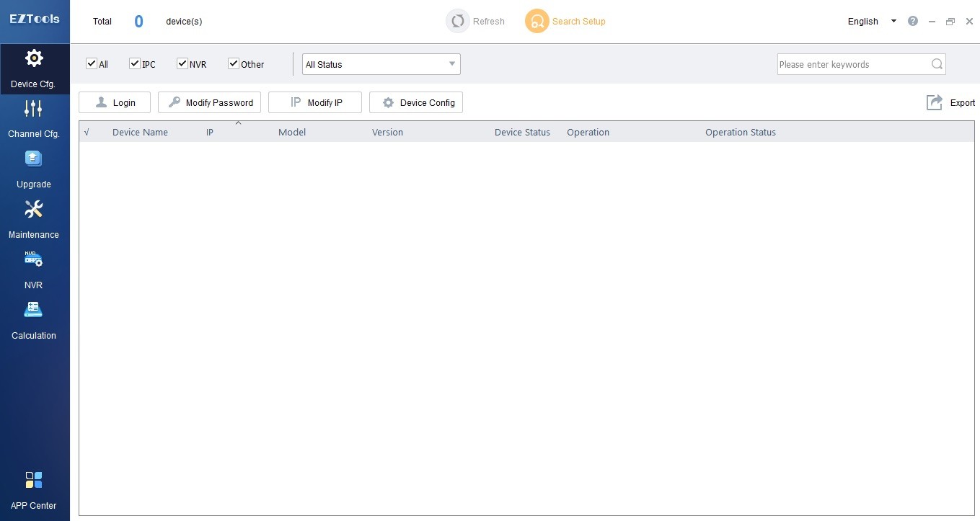Sort by IP column header
Viewport: 980px width, 521px height.
point(210,133)
